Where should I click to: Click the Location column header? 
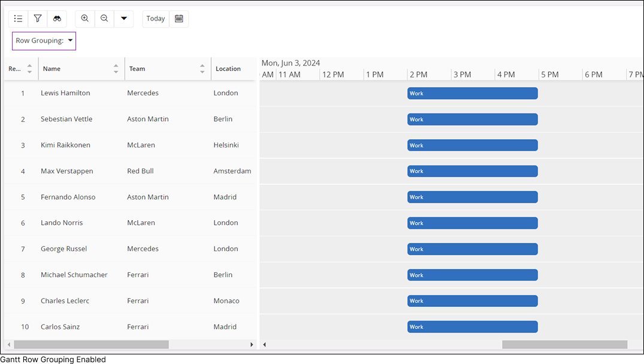click(228, 69)
